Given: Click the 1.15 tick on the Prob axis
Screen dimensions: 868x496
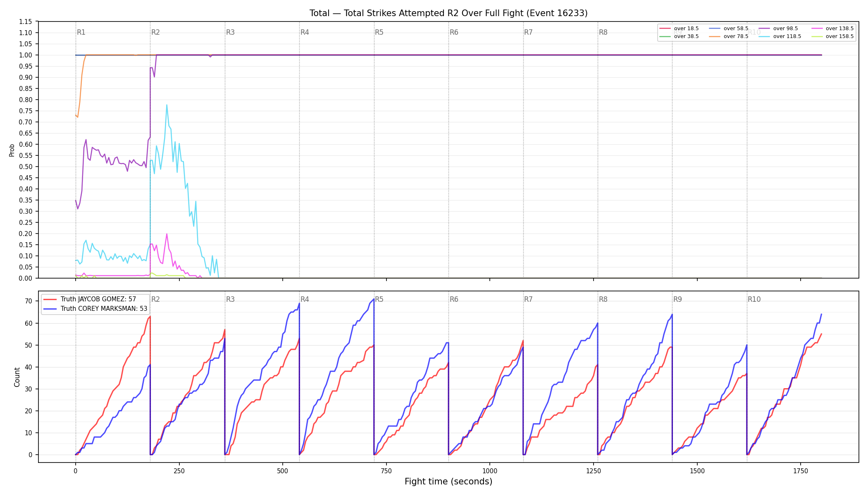Looking at the screenshot, I should click(x=25, y=21).
